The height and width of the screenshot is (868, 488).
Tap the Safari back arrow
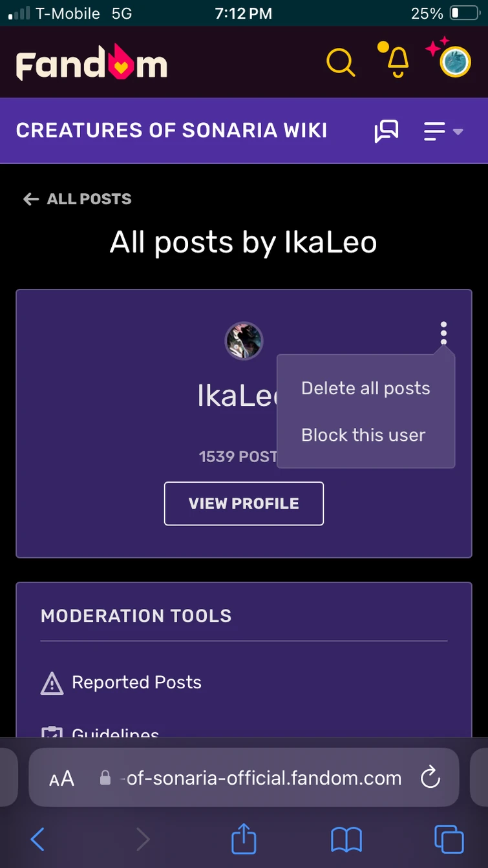[38, 840]
